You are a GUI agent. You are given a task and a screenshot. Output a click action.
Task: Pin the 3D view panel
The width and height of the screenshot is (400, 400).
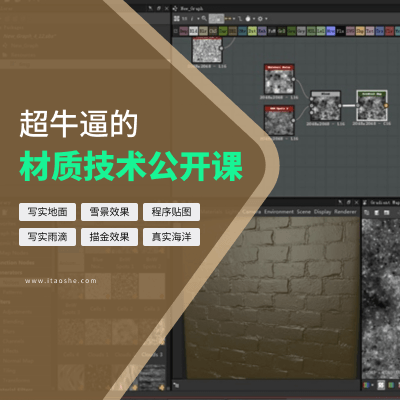coord(340,202)
